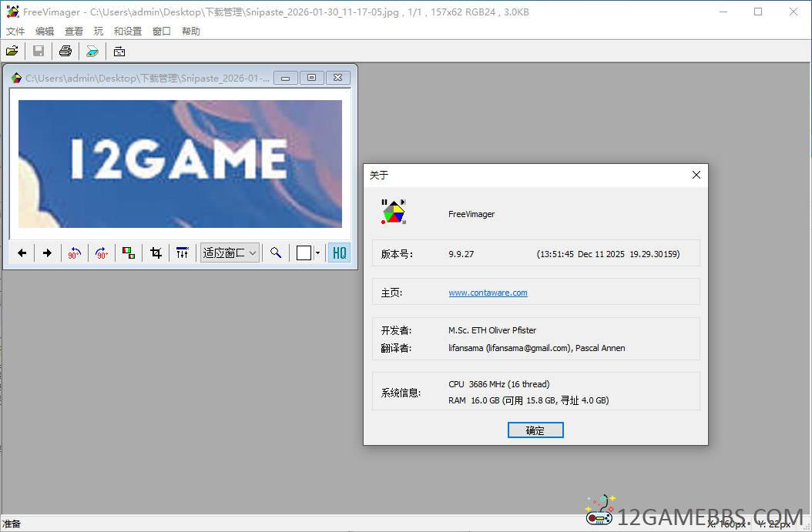Close the Snipaste image child window
812x532 pixels.
tap(337, 78)
